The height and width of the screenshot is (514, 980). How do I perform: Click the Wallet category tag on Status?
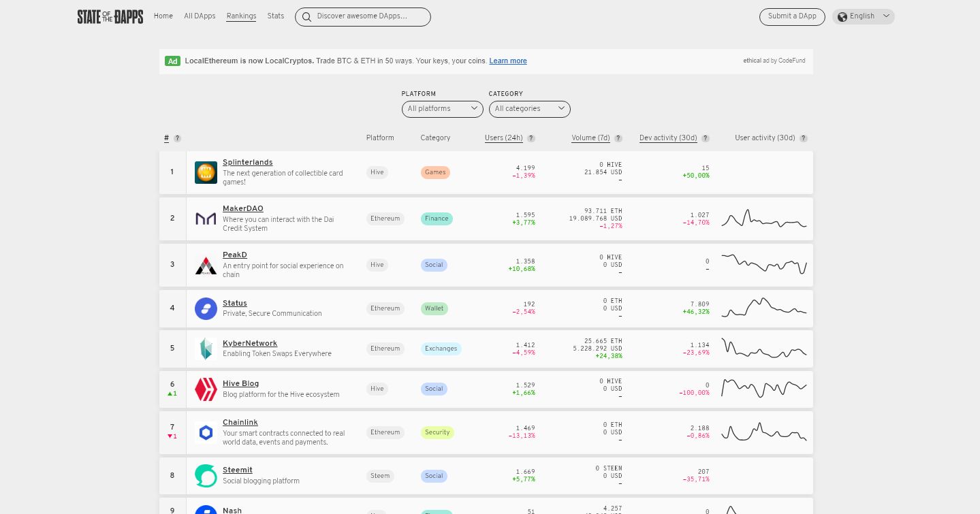(434, 308)
